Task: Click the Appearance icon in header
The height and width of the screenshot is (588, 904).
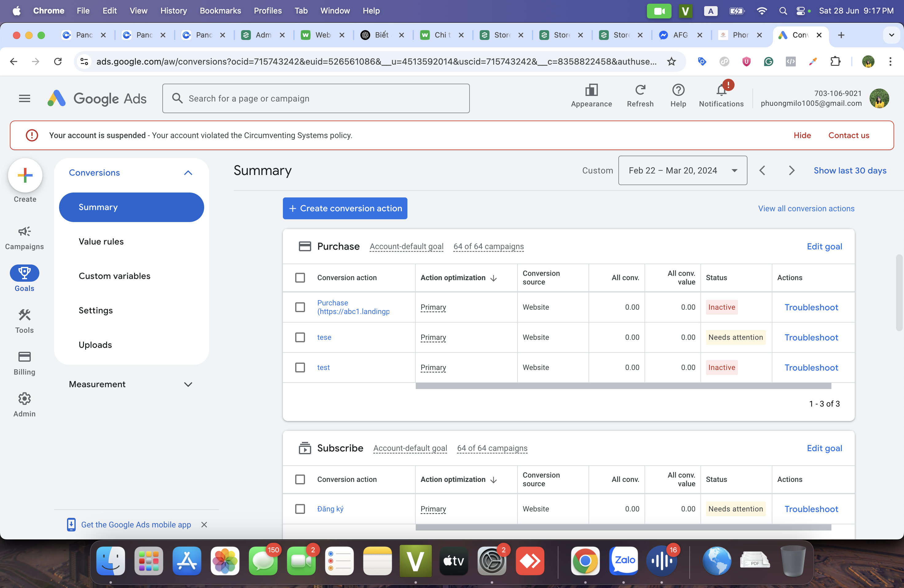Action: pos(591,90)
